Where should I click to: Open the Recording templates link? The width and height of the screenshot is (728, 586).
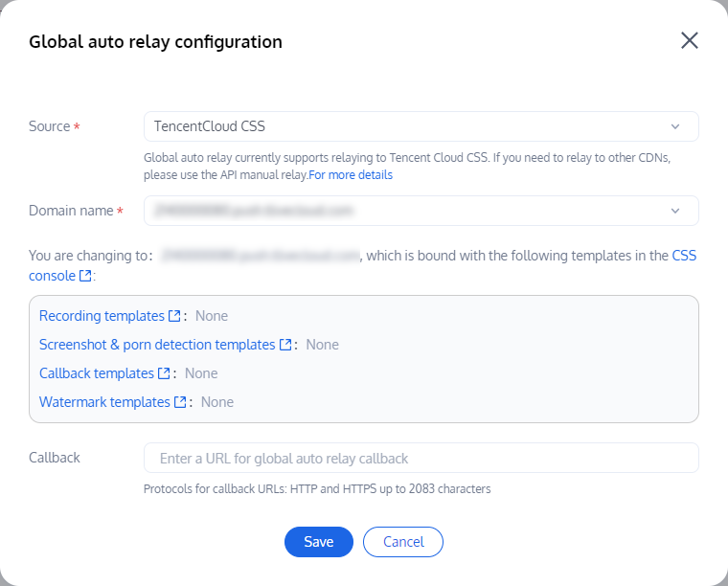102,316
